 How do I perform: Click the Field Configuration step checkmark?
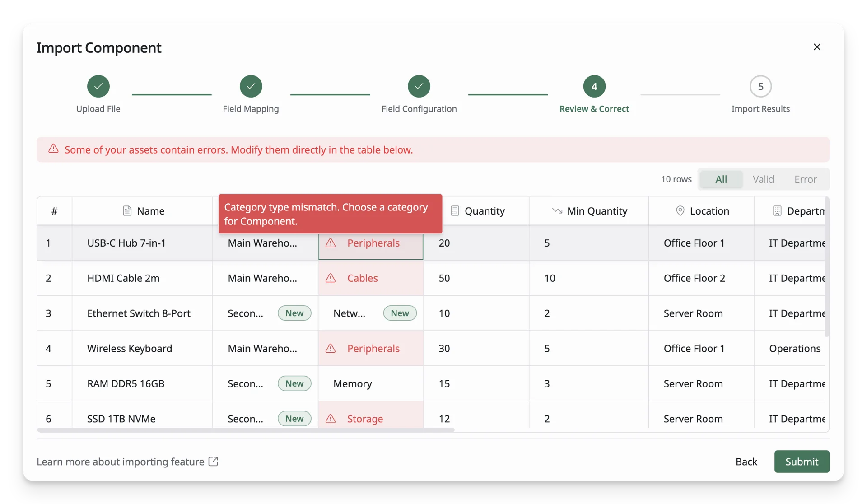point(419,86)
